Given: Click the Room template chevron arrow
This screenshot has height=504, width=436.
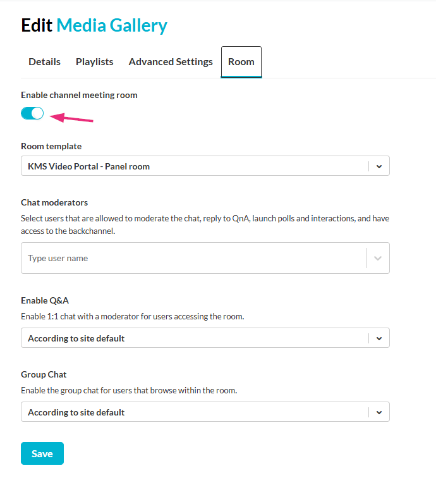Looking at the screenshot, I should (379, 166).
